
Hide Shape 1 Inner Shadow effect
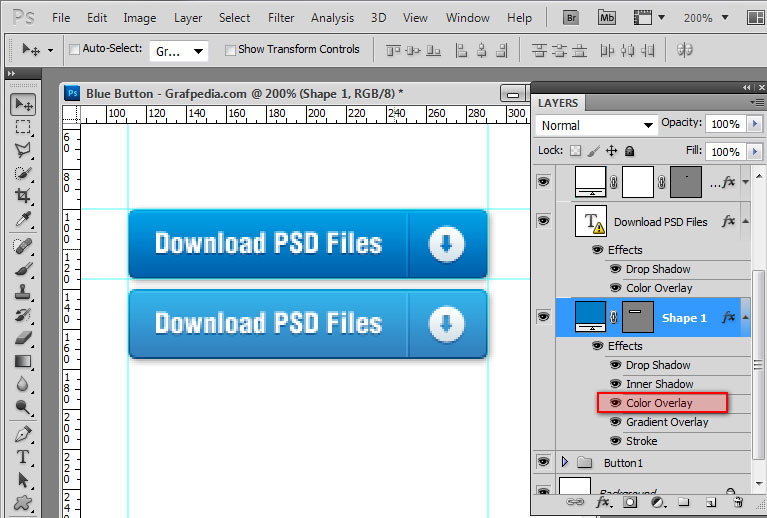click(x=615, y=384)
